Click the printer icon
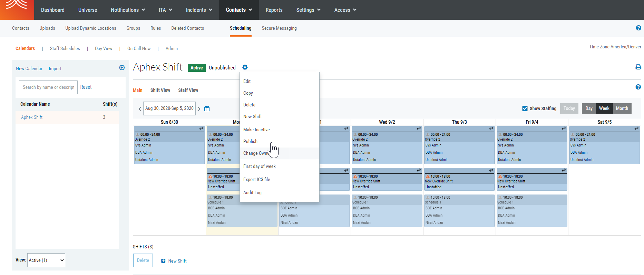The height and width of the screenshot is (275, 644). pos(638,67)
